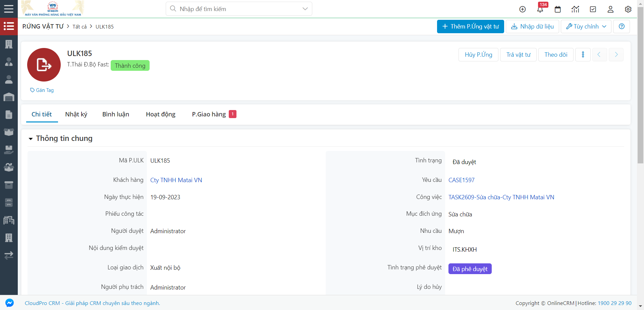Click the Đã duyệt status value
The width and height of the screenshot is (644, 310).
[x=464, y=162]
